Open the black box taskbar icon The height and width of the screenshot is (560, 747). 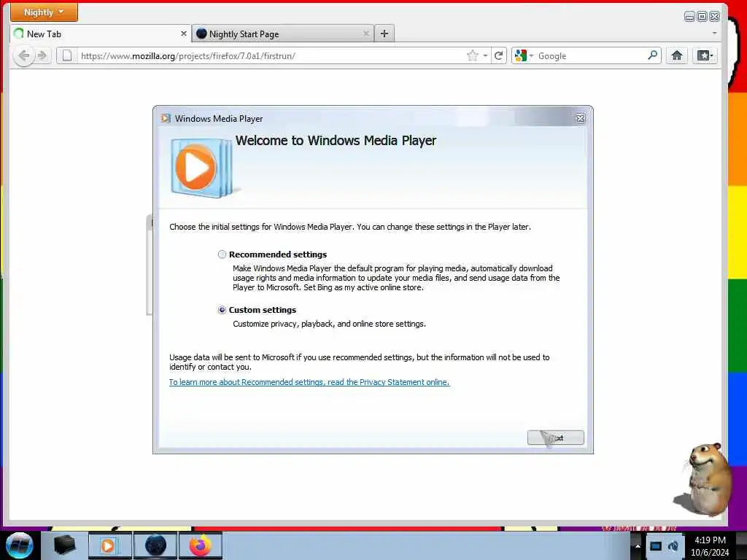[x=65, y=545]
